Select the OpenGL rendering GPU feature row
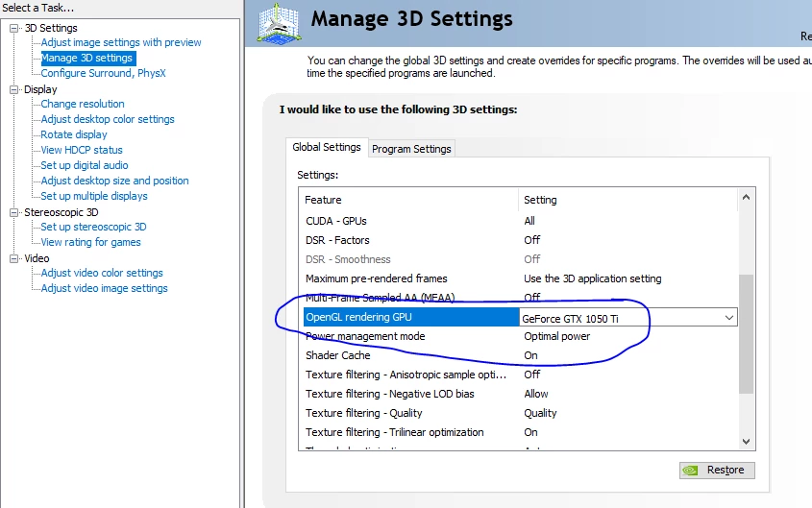 411,317
